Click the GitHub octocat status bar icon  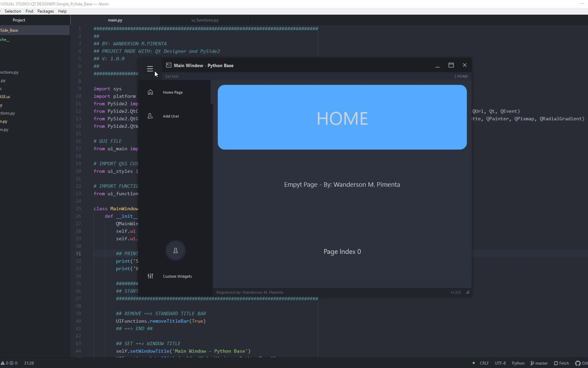(x=578, y=363)
